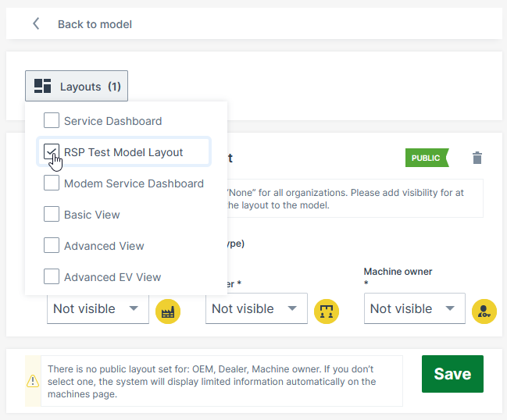
Task: Select Advanced View label in list
Action: 104,246
